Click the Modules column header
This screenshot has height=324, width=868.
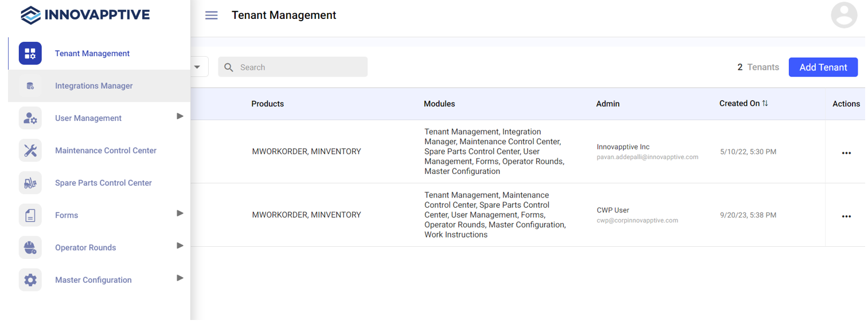tap(439, 104)
